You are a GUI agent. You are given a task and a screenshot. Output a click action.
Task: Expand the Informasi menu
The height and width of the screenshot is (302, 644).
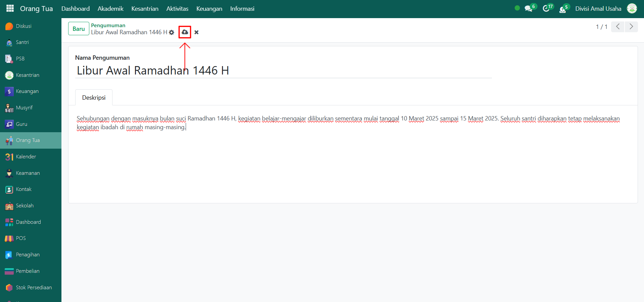pos(242,9)
